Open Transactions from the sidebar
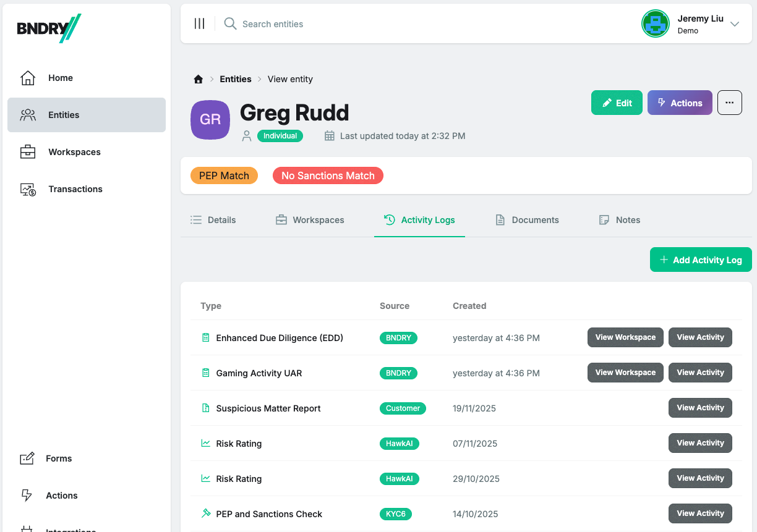Screen dimensions: 757x532 (x=28, y=189)
